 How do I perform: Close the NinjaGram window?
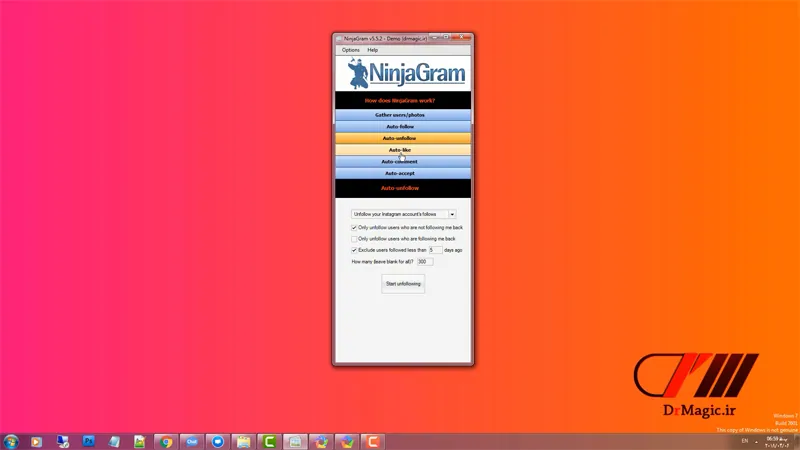462,37
